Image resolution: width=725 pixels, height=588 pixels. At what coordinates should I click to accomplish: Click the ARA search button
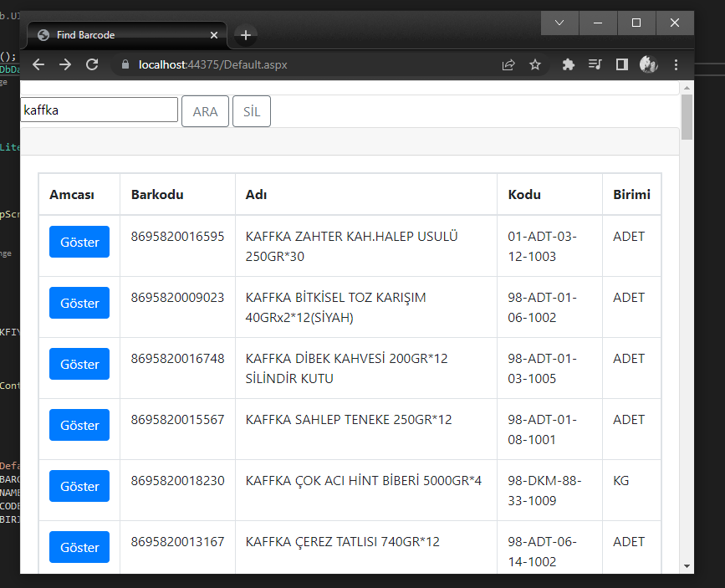(x=206, y=111)
